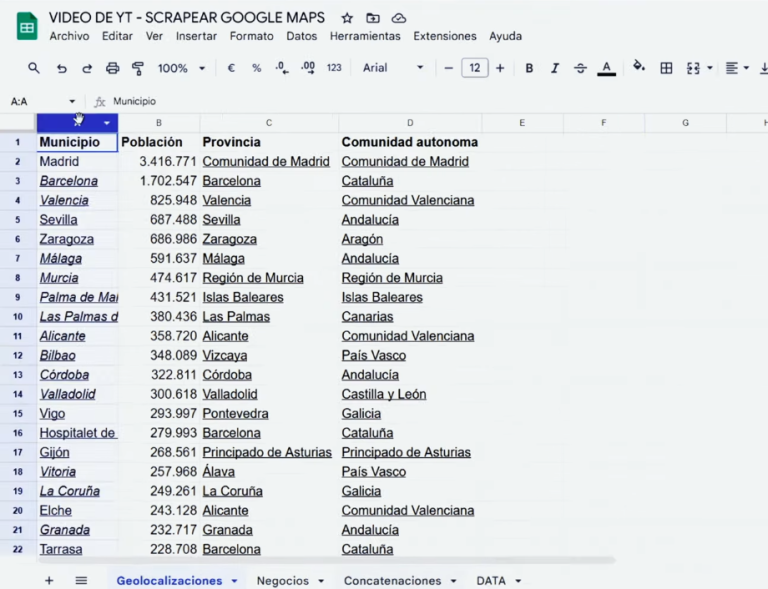Toggle strikethrough formatting
Viewport: 768px width, 589px height.
click(x=581, y=68)
